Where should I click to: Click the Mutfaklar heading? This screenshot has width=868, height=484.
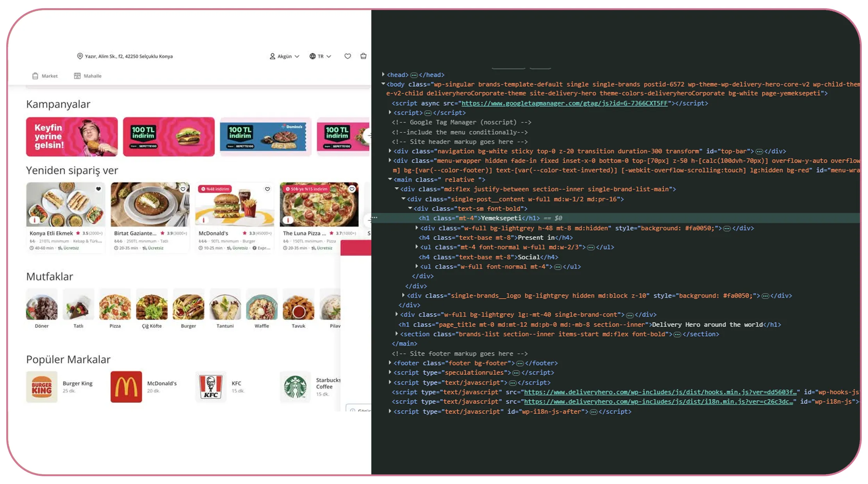pos(50,277)
